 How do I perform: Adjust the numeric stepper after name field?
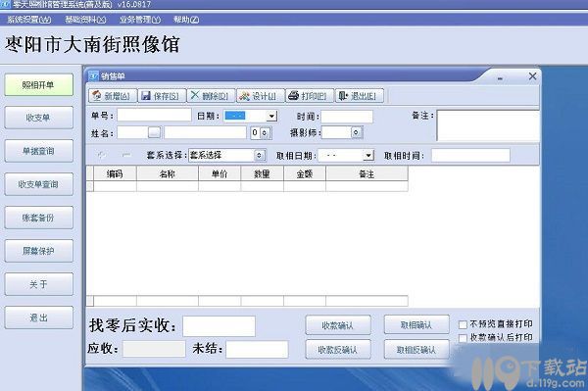point(266,132)
